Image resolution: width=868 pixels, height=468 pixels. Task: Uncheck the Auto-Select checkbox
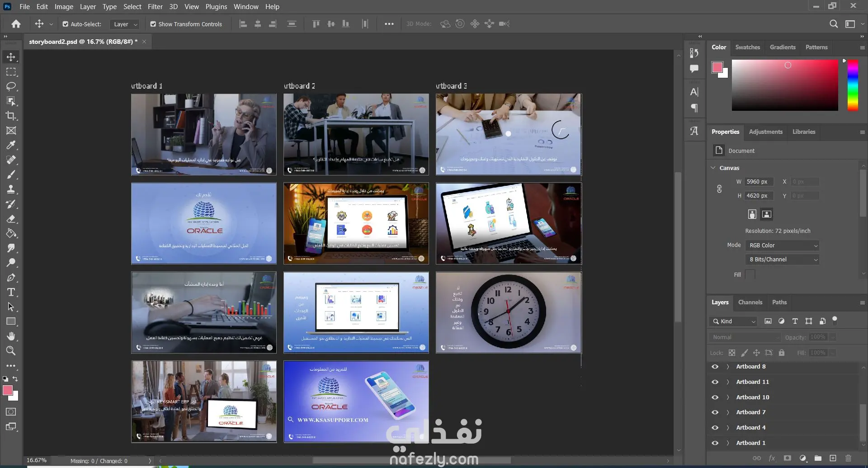(x=66, y=24)
